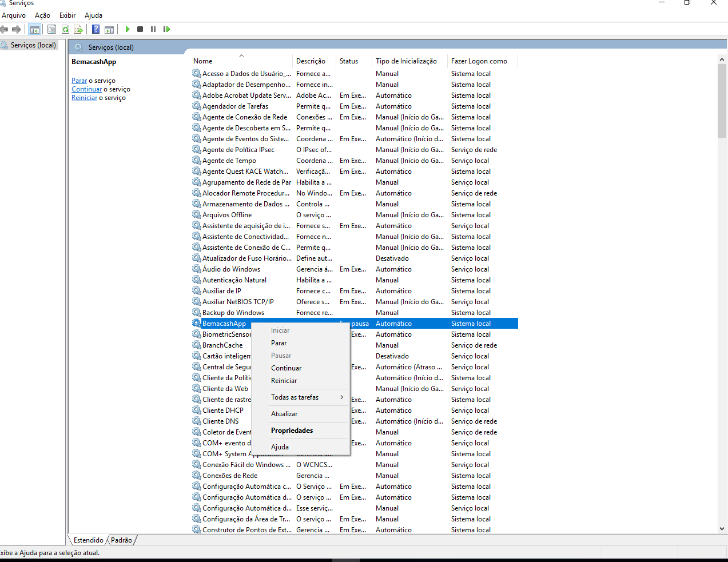Click the Refresh toolbar icon
The height and width of the screenshot is (562, 728).
65,29
